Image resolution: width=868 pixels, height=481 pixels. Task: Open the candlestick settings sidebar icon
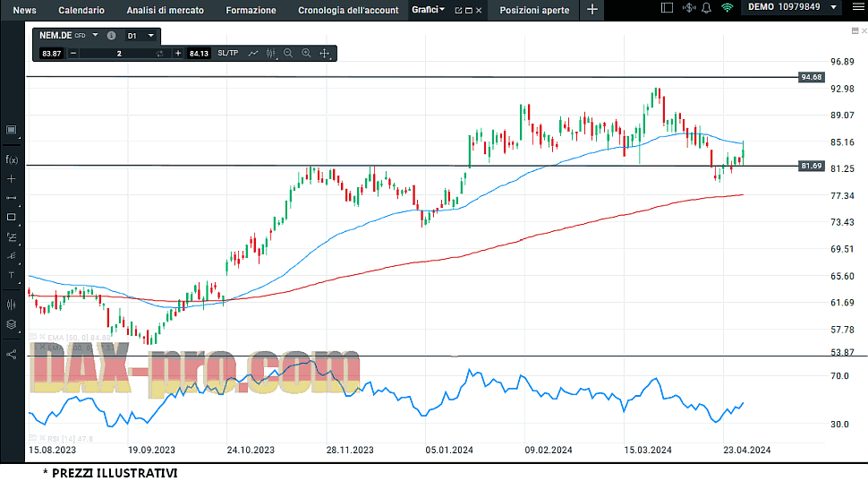point(11,305)
